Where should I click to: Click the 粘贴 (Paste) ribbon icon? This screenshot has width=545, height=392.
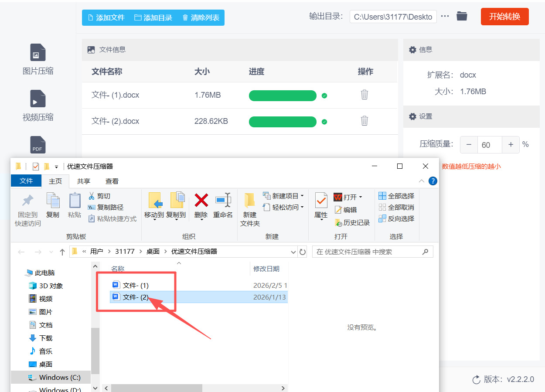click(74, 204)
